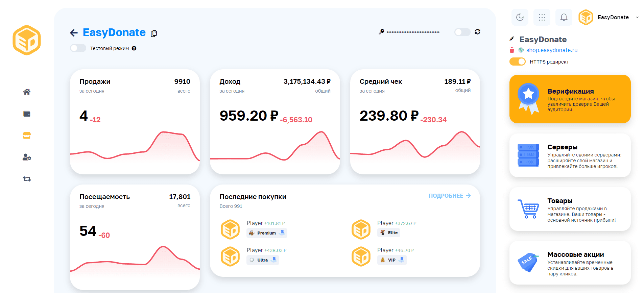
Task: Click the Ultra product tag
Action: 263,260
